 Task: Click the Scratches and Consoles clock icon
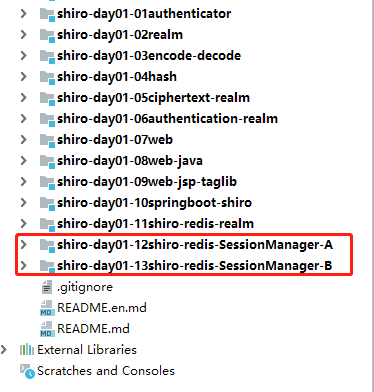click(27, 371)
